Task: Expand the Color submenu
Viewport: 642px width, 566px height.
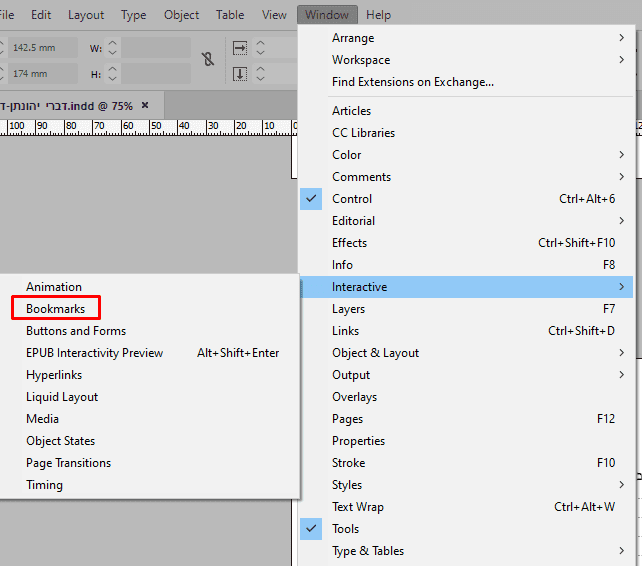Action: click(466, 155)
